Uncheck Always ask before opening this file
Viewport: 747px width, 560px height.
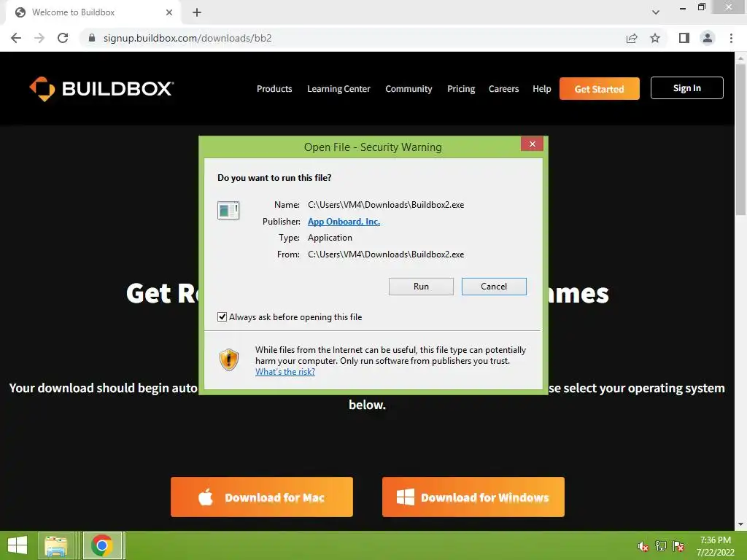tap(222, 317)
